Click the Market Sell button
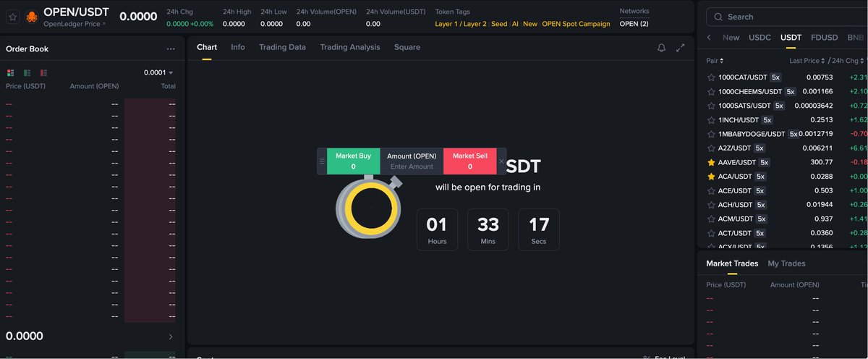 [469, 161]
